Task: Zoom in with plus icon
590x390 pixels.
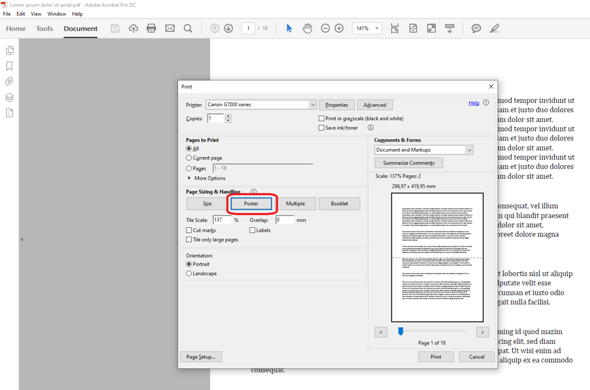Action: coord(339,28)
